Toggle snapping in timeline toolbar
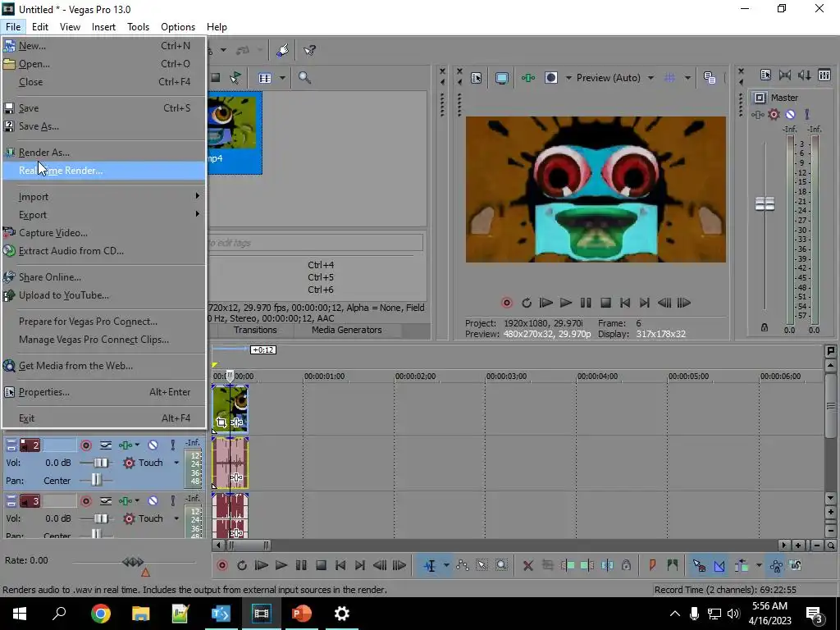Image resolution: width=840 pixels, height=630 pixels. [699, 565]
